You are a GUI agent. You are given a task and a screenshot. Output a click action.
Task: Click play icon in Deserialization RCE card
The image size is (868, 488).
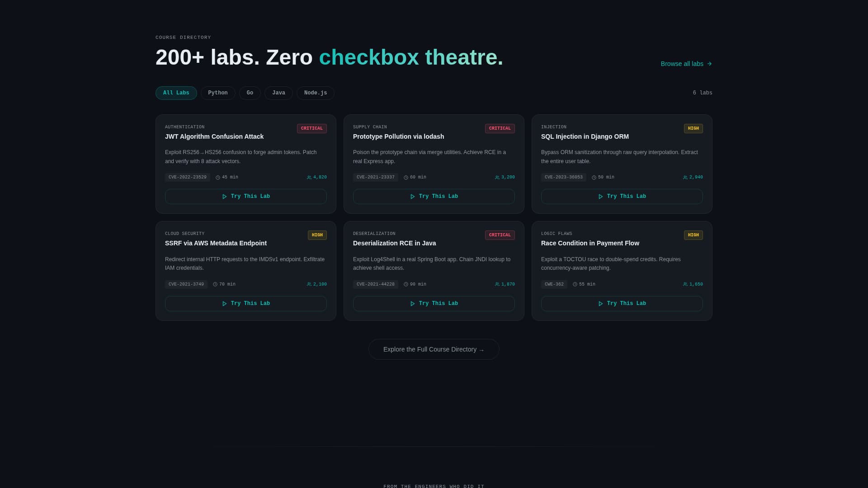tap(412, 304)
